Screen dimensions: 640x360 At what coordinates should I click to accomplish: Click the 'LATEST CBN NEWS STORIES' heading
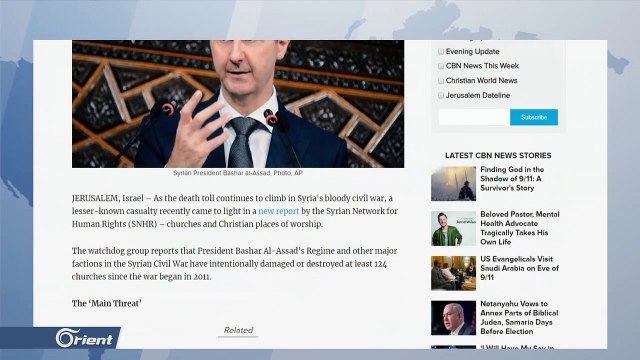[498, 156]
